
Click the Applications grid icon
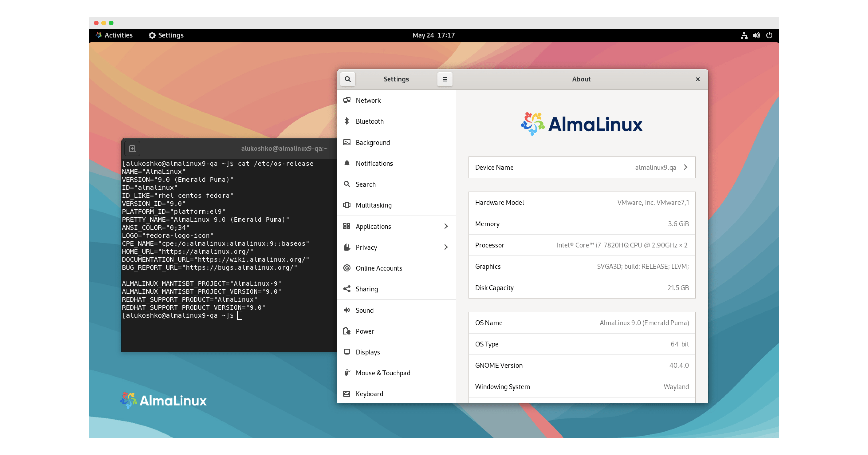coord(347,226)
